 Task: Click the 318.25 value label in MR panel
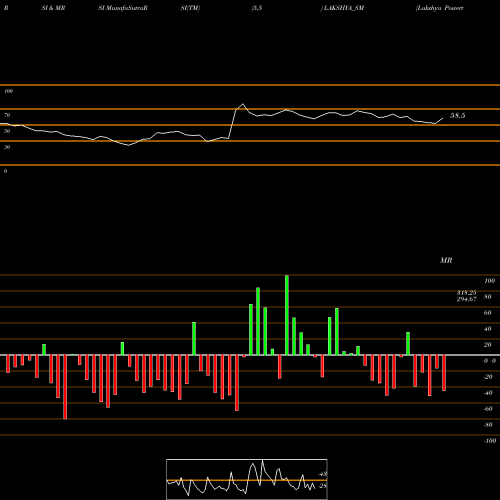point(466,293)
